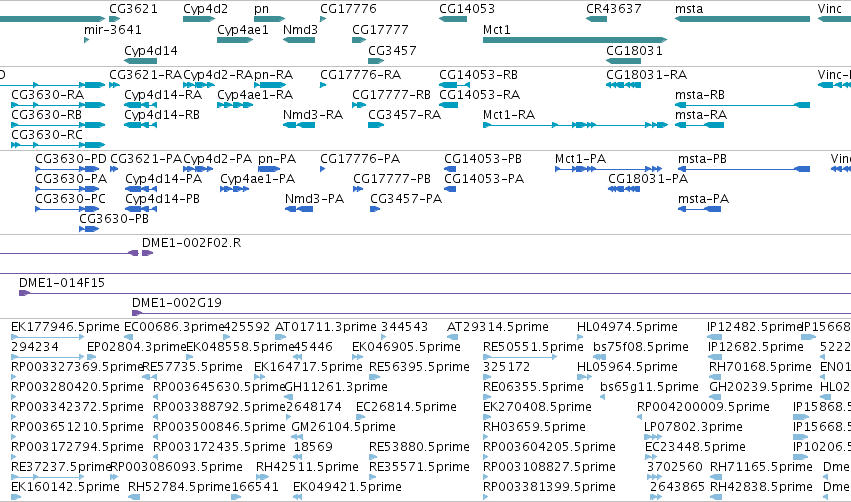
Task: Click the bs75f08.5prime EST
Action: click(x=600, y=357)
